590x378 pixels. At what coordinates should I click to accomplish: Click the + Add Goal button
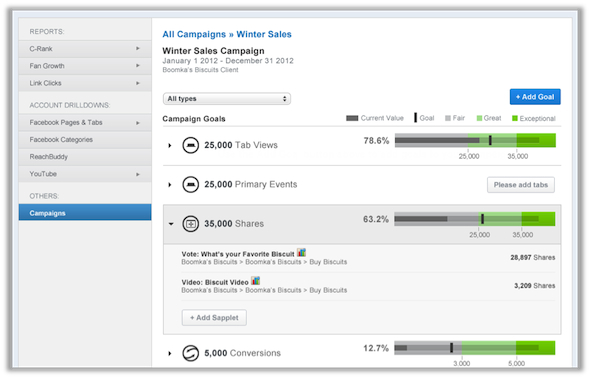pos(535,97)
